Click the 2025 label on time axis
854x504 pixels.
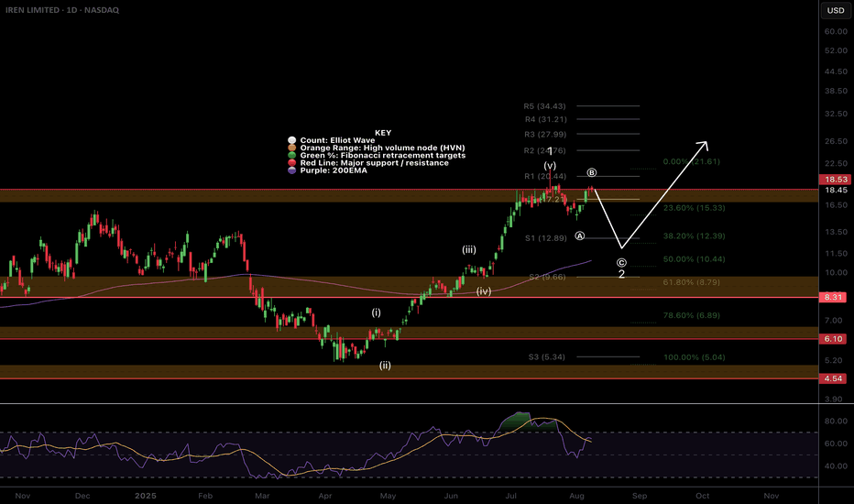(x=146, y=496)
